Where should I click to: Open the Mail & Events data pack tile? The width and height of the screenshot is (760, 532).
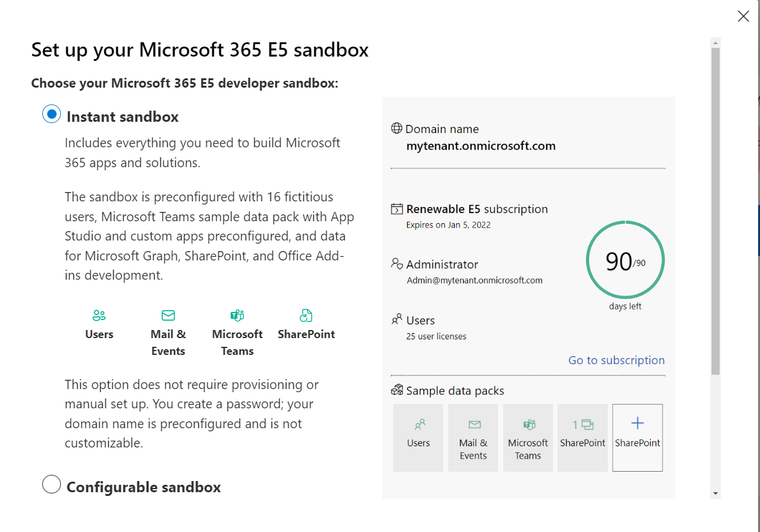point(473,438)
